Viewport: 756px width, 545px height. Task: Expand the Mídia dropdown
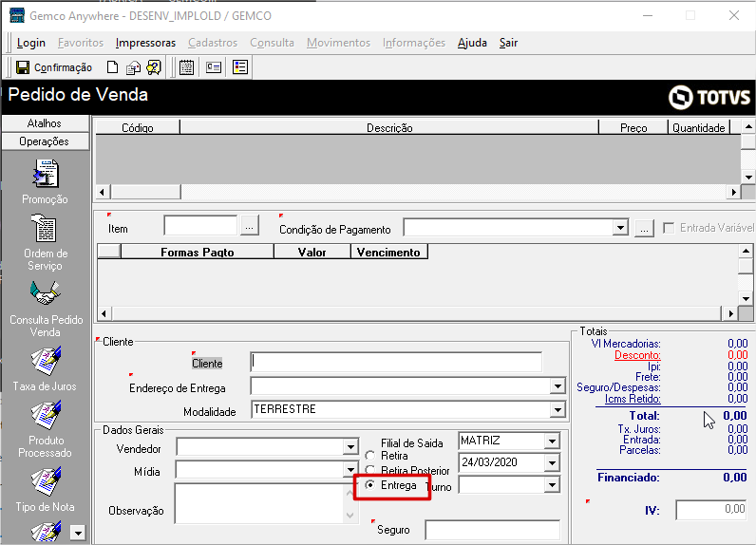tap(351, 469)
